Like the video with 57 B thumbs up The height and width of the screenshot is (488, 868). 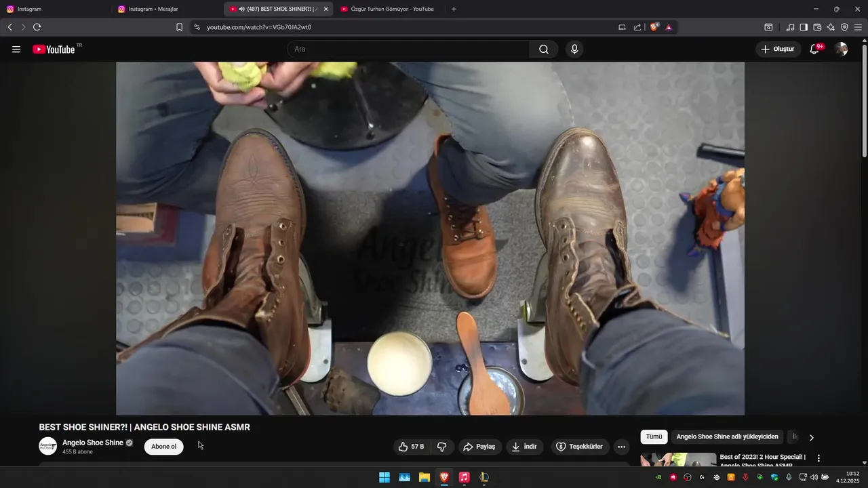click(x=412, y=447)
